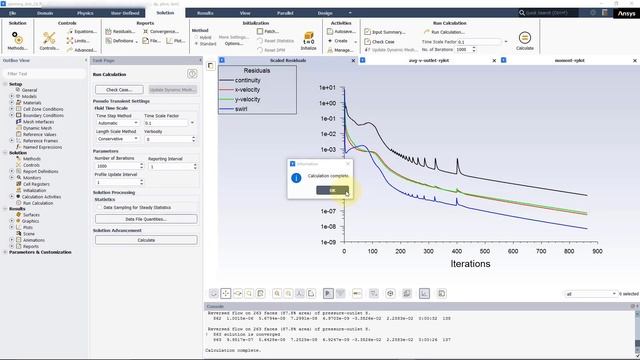Click the Profile Update Interval stepper
Screen dimensions: 640x360
tap(142, 182)
